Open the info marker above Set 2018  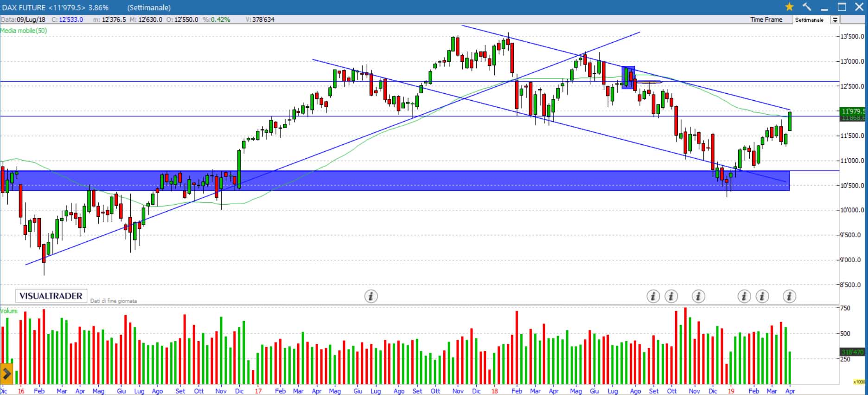coord(653,296)
